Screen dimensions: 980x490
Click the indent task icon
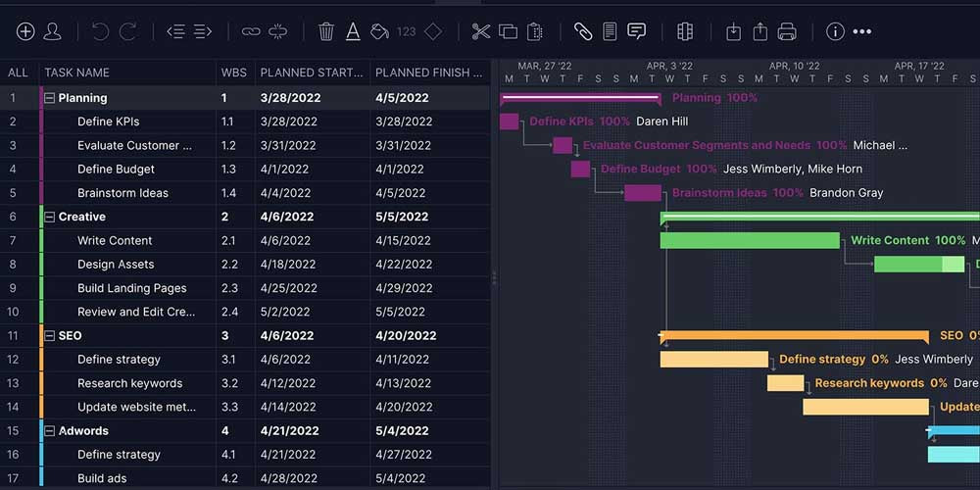[203, 32]
